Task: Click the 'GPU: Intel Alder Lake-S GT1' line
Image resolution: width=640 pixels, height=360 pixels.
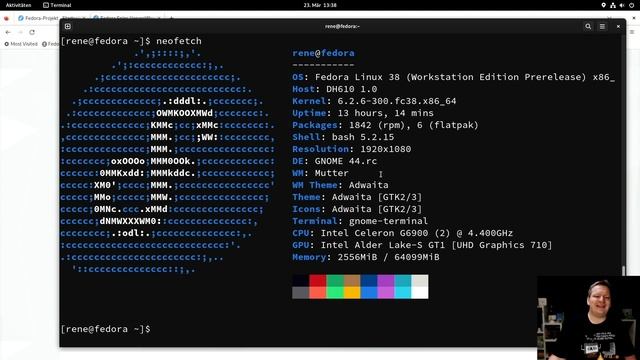Action: tap(422, 245)
